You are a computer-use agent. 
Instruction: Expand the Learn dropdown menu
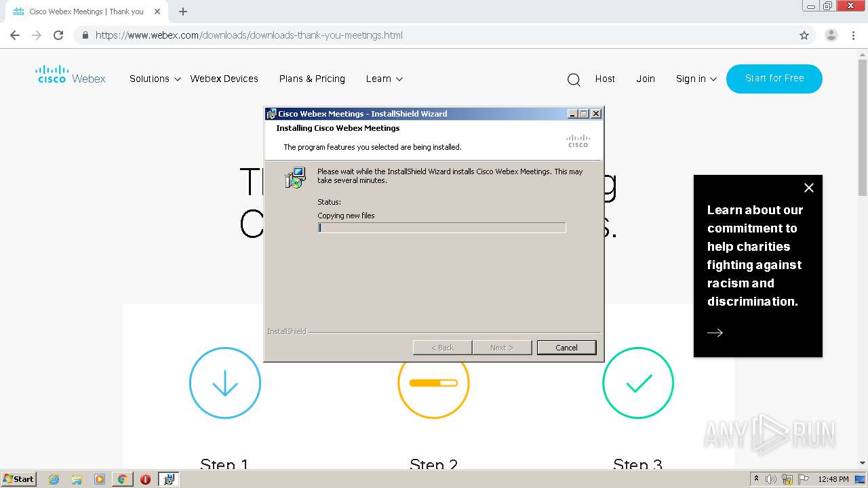[384, 79]
